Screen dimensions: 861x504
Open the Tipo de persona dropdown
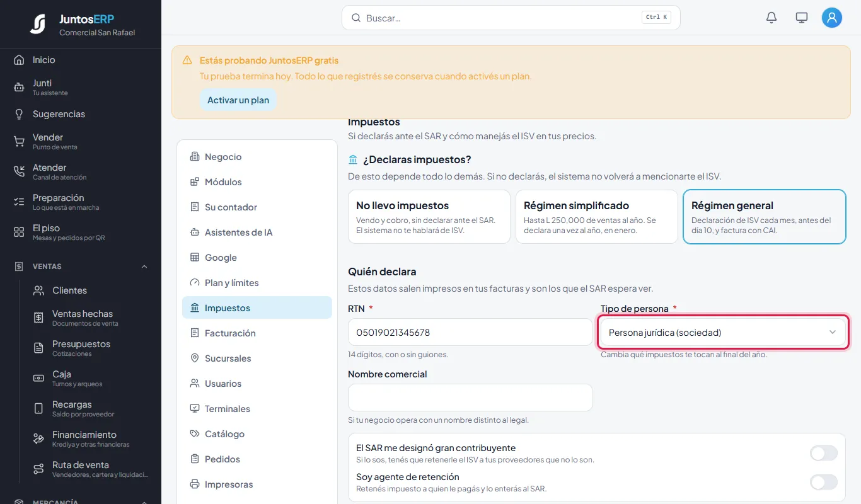coord(723,332)
